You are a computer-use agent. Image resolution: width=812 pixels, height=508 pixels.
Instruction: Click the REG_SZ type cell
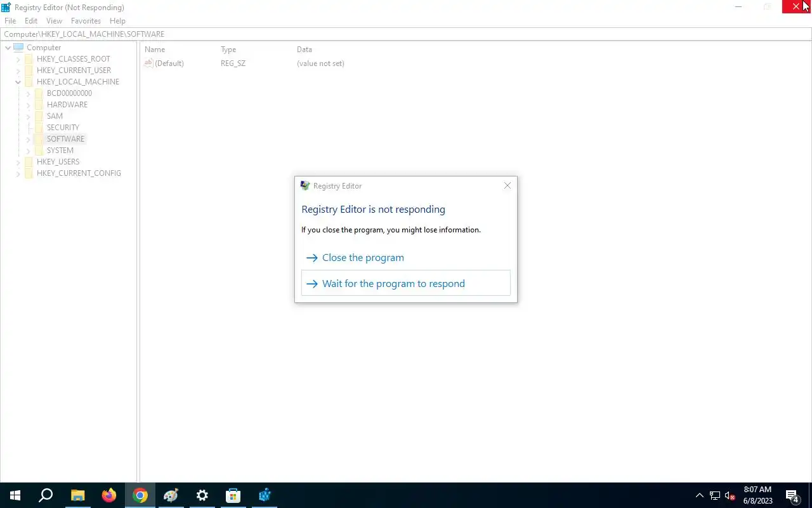233,63
